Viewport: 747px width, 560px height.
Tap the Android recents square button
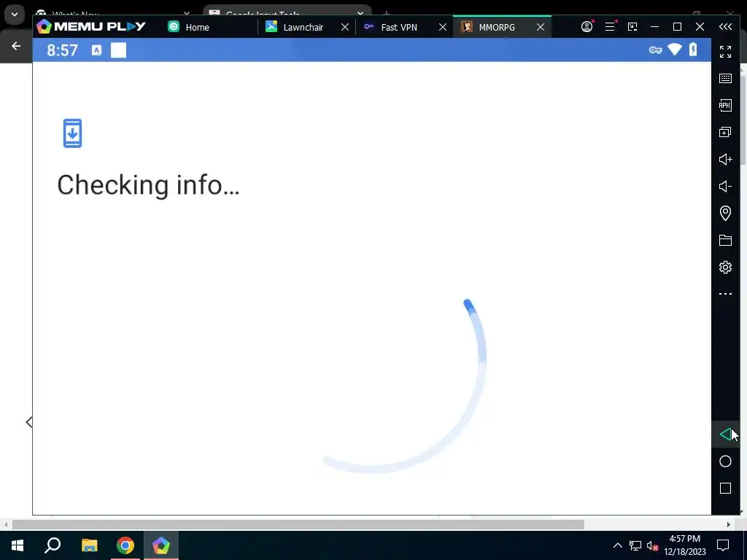[x=725, y=488]
